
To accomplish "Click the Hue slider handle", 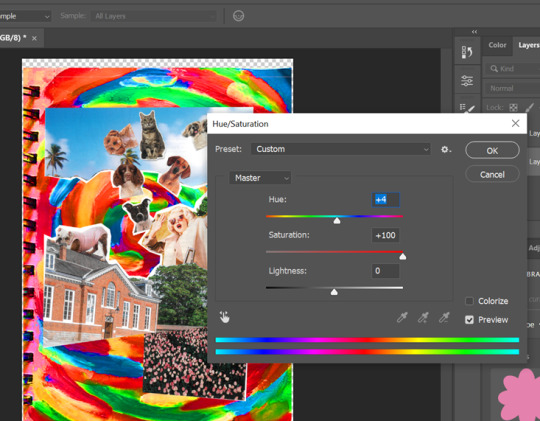I will [337, 220].
